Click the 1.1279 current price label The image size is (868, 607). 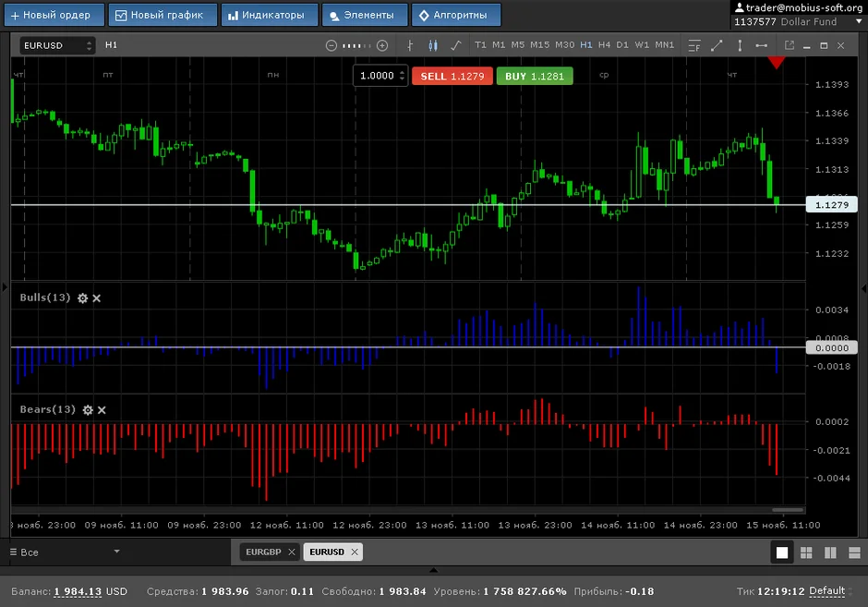click(831, 205)
